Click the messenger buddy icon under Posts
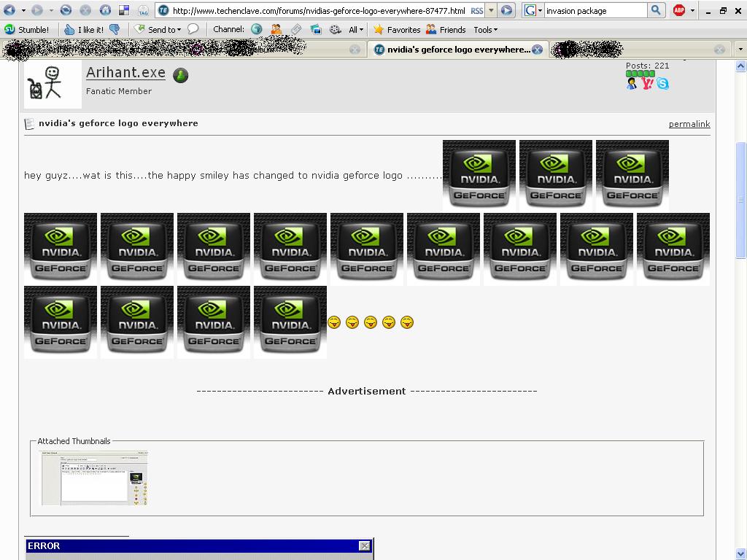This screenshot has height=560, width=747. pos(632,84)
